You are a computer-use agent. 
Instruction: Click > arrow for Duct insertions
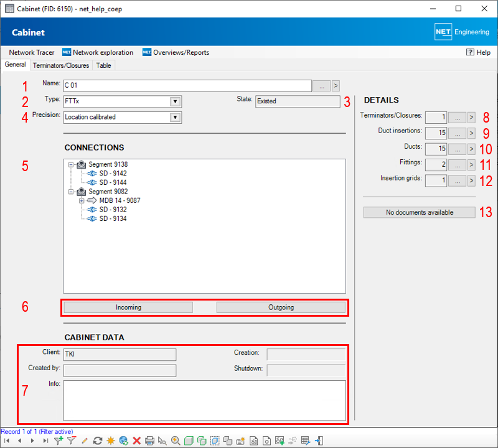(471, 133)
